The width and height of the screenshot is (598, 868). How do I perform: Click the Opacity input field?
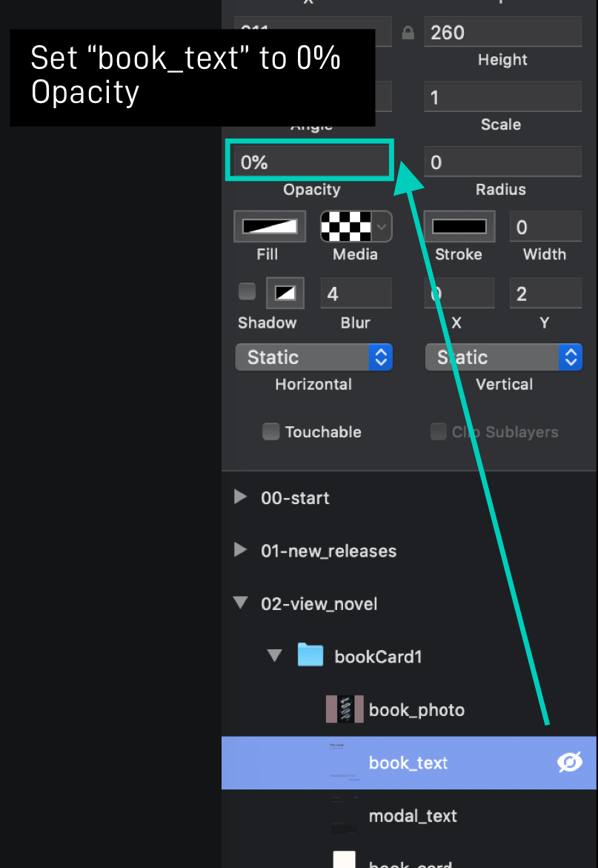(x=310, y=160)
